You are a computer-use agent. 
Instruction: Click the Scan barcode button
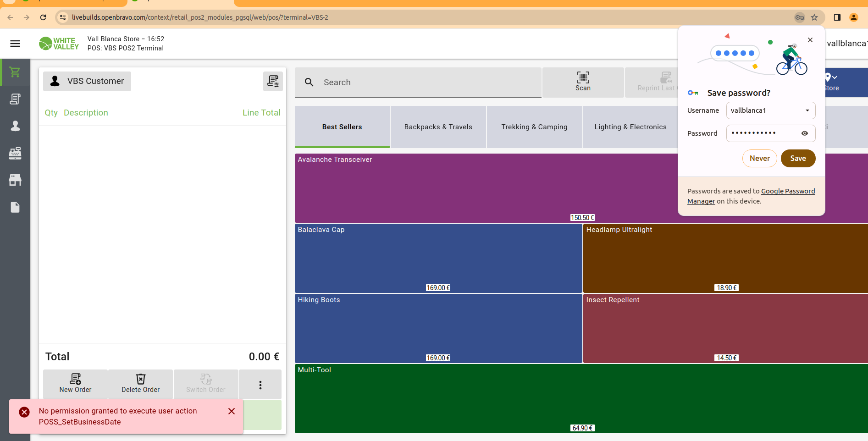(x=583, y=82)
